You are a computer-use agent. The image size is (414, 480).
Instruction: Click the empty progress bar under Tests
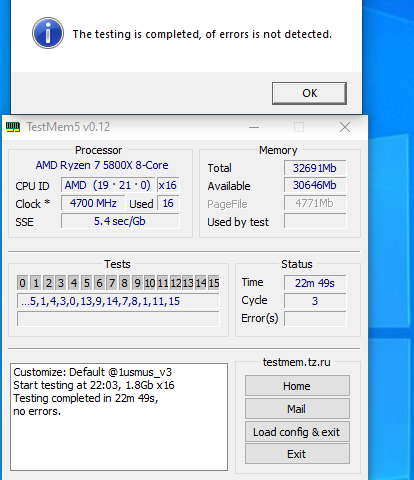click(x=118, y=319)
